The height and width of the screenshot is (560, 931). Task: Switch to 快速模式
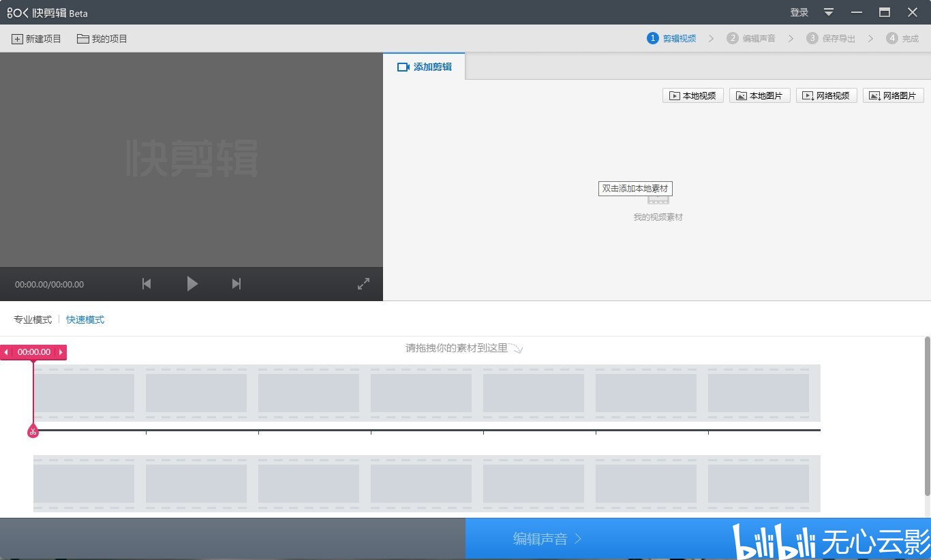[85, 320]
